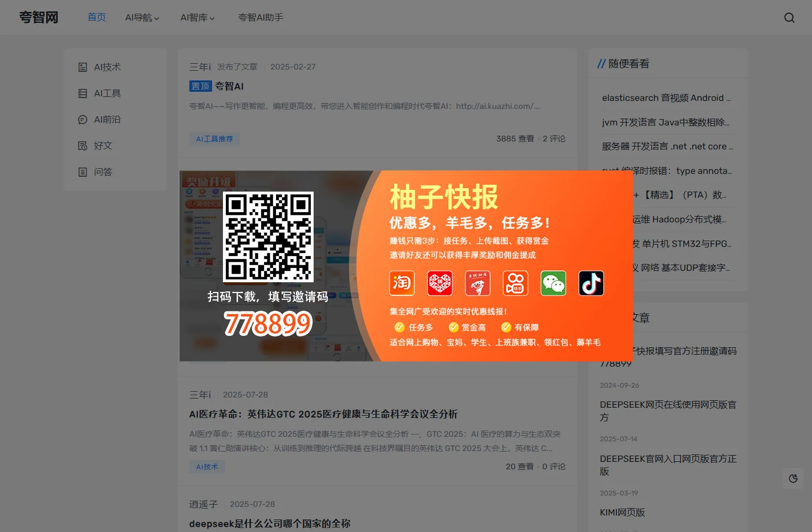Open the AI医疗革命 GTC 2025 article
The height and width of the screenshot is (532, 812).
(323, 414)
